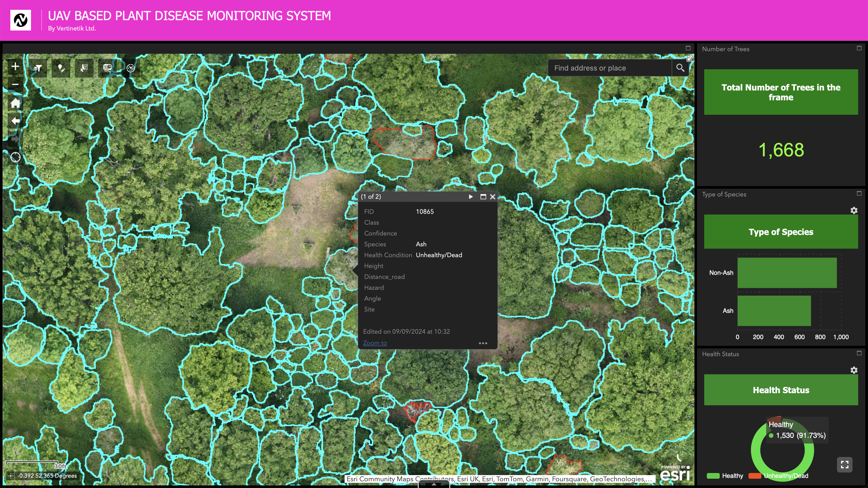Show next feature in popup
Screen dimensions: 868x488
(x=471, y=197)
